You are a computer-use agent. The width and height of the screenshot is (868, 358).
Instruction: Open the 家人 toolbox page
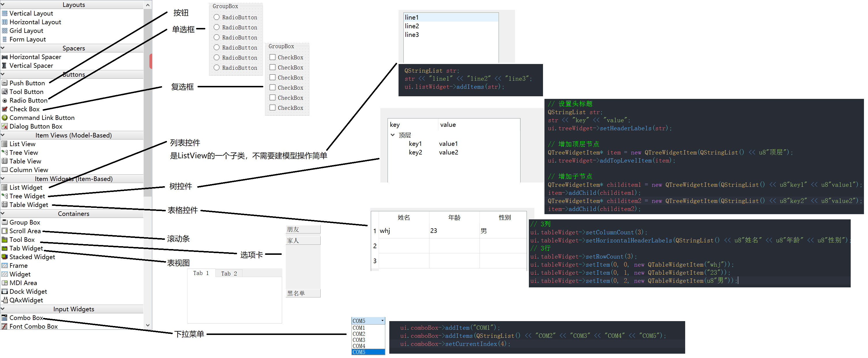303,241
